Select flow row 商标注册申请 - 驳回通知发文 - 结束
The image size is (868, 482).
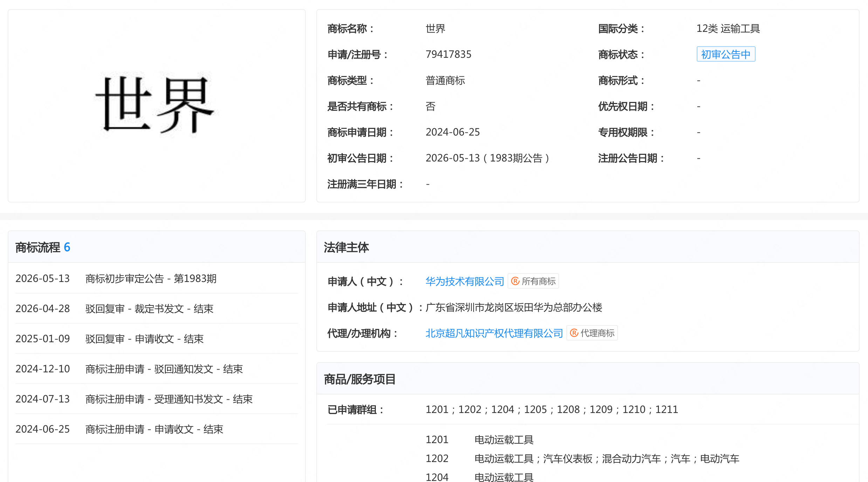(157, 369)
